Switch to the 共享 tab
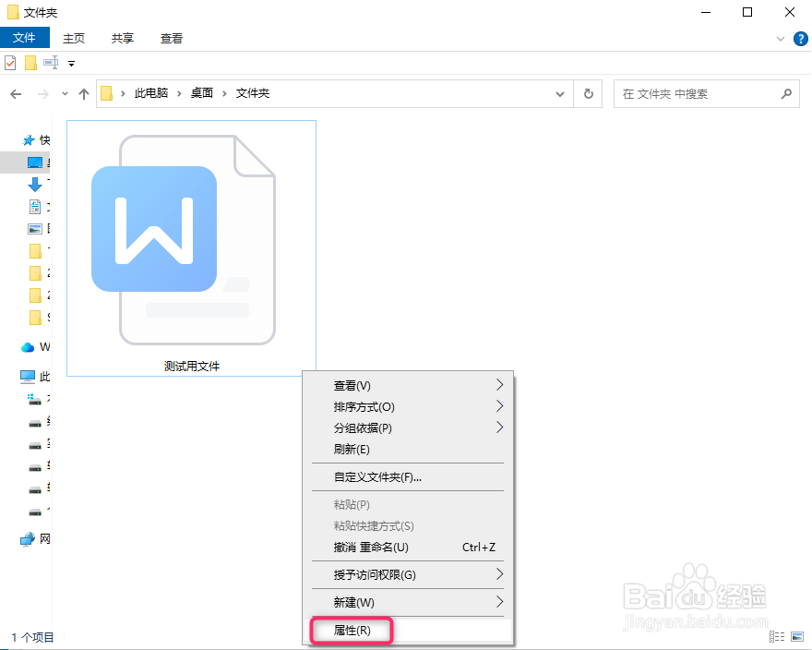This screenshot has height=650, width=812. pyautogui.click(x=122, y=38)
